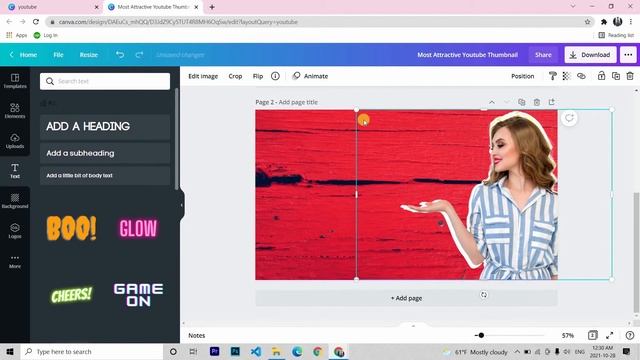Redo the last change
Screen dimensions: 640x360
click(139, 54)
